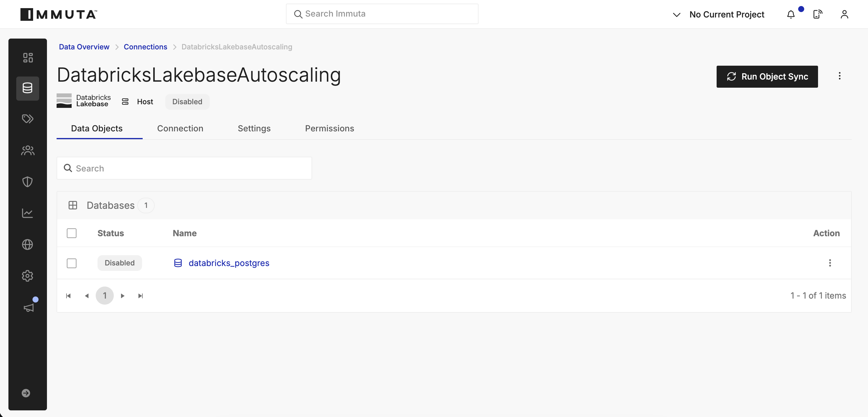Image resolution: width=868 pixels, height=417 pixels.
Task: Open the dashboard grid icon in sidebar
Action: pos(28,57)
